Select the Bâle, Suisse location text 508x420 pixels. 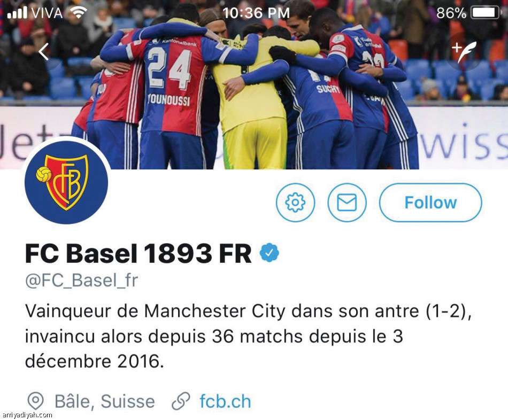[x=105, y=401]
